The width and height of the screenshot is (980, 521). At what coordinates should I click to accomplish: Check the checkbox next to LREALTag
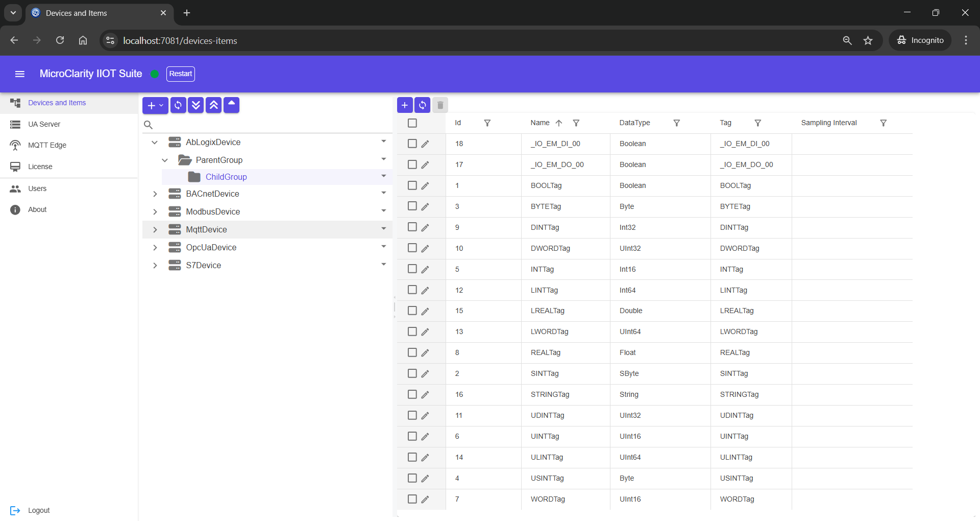pos(412,311)
